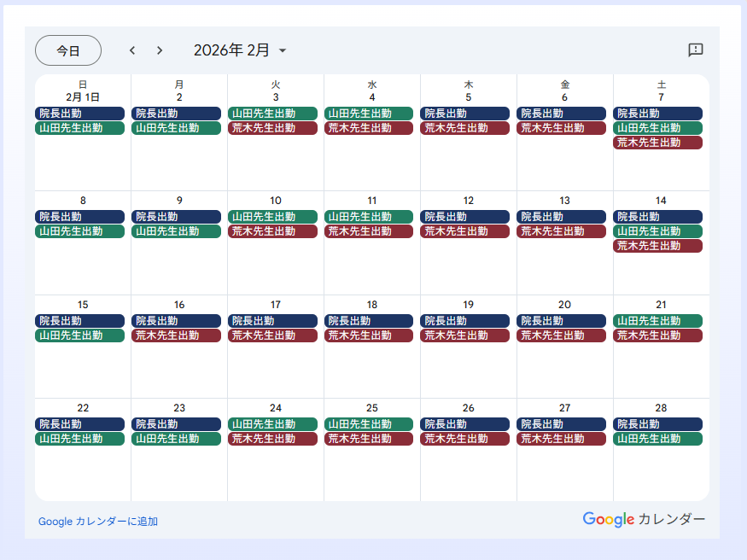This screenshot has height=560, width=747.
Task: Click the date number 14
Action: [661, 201]
